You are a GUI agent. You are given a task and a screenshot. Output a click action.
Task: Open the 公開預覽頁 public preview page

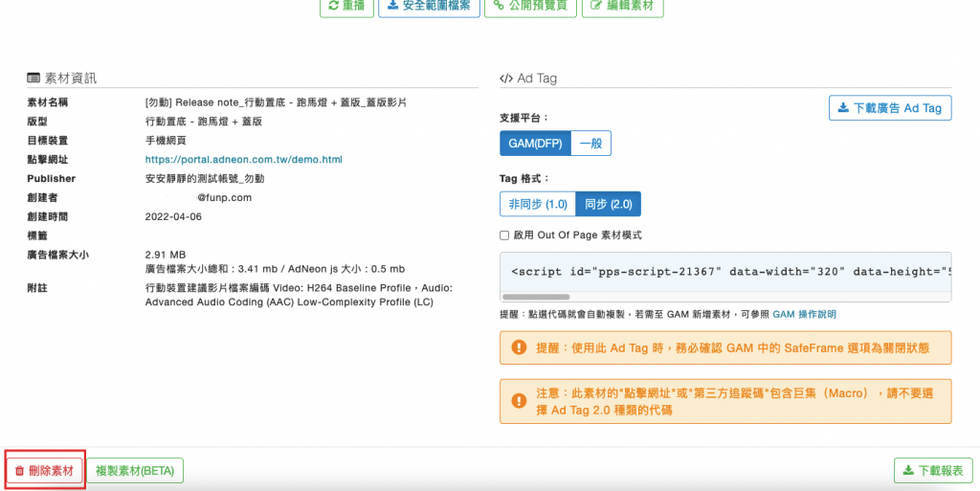pyautogui.click(x=529, y=7)
